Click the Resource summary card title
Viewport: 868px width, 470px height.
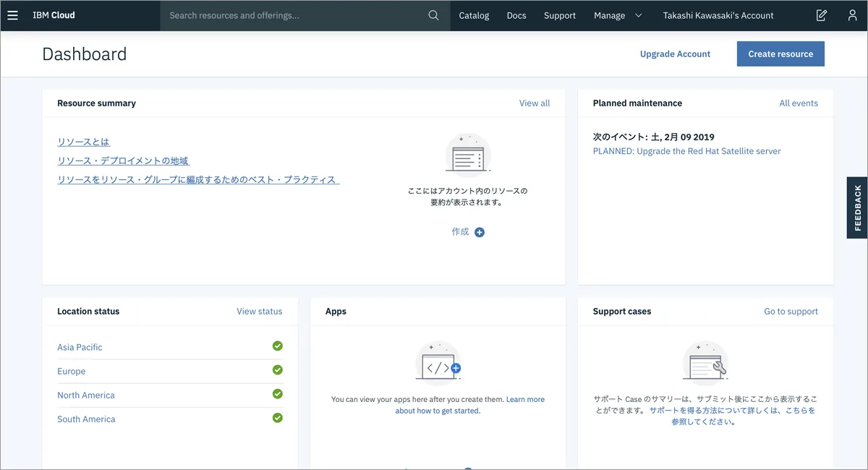[96, 103]
